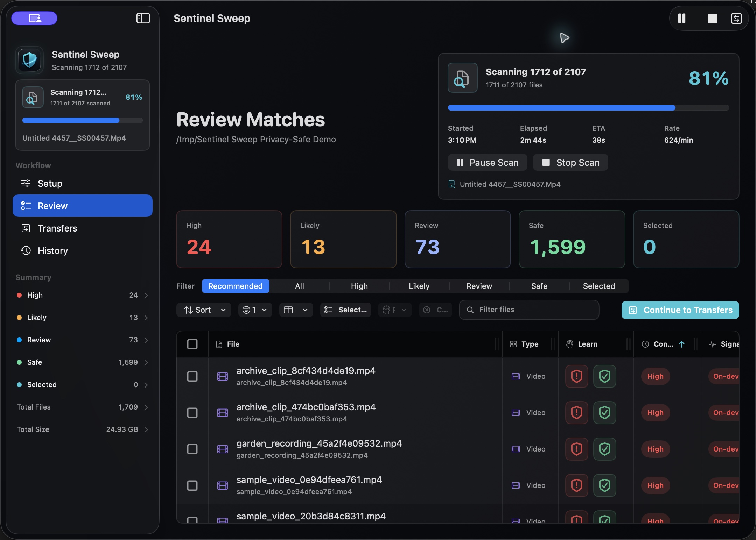
Task: Check the garden_recording_45a2f4e09532.mp4 checkbox
Action: point(192,449)
